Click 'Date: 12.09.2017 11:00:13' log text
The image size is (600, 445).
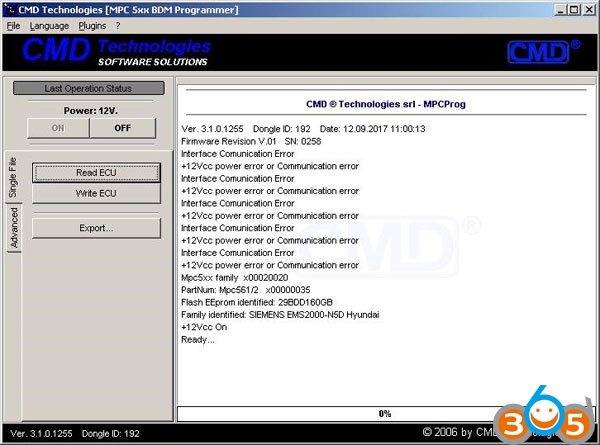tap(372, 129)
